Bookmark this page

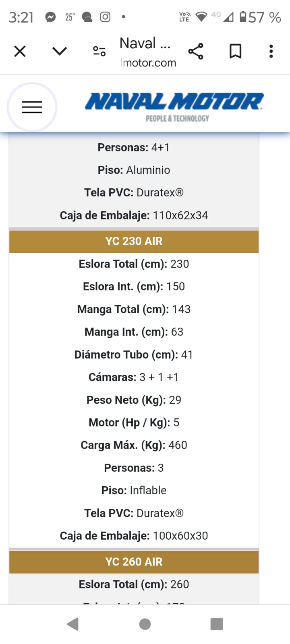[x=236, y=51]
